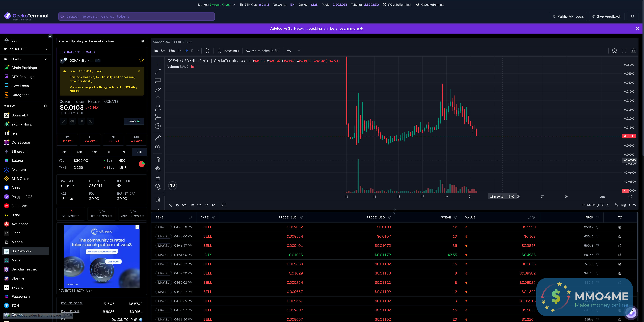Open the Learn more advisory link
Viewport: 644px width, 322px height.
(351, 29)
